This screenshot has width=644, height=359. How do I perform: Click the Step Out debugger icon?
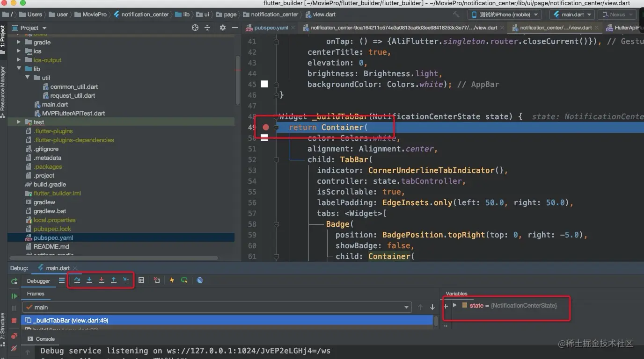click(x=114, y=280)
